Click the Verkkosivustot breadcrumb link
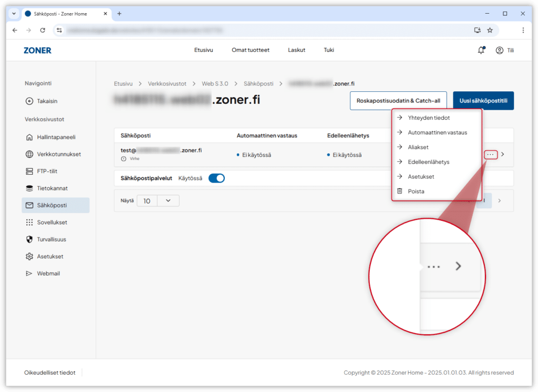This screenshot has width=538, height=392. click(167, 83)
